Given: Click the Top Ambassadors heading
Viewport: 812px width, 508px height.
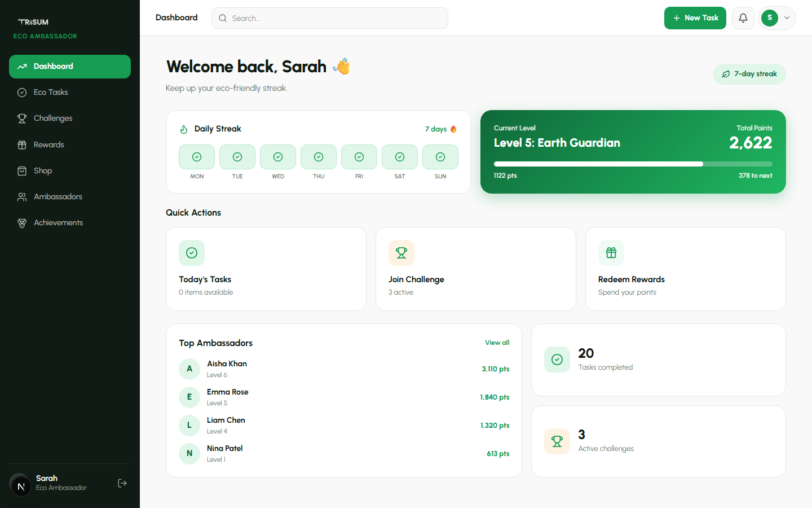Looking at the screenshot, I should coord(216,343).
